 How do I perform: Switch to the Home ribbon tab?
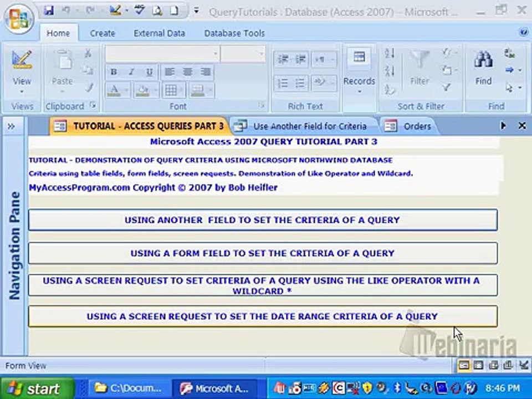(x=58, y=33)
